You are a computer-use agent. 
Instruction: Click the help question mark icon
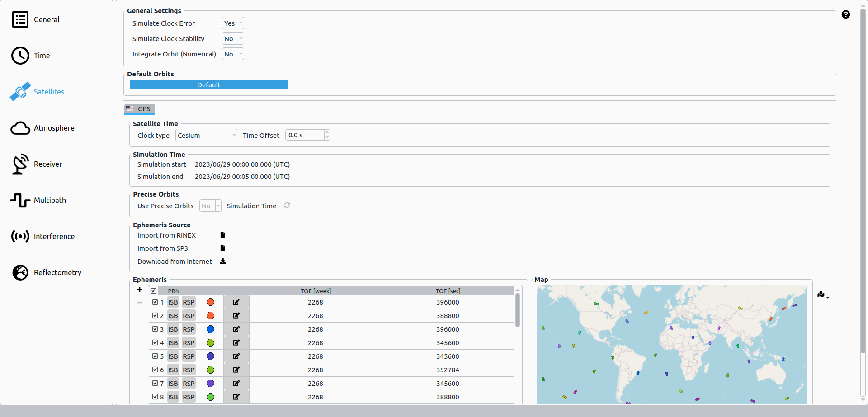coord(845,14)
